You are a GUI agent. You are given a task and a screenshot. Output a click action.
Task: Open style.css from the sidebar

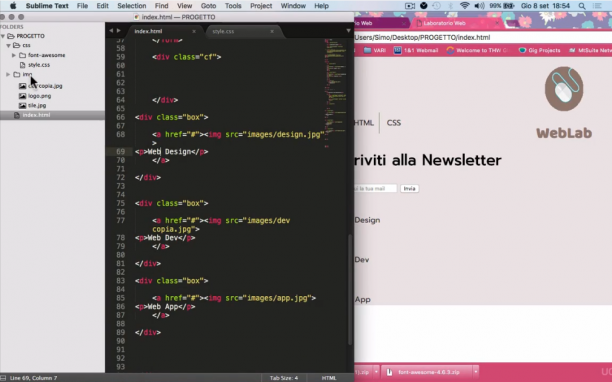tap(39, 65)
